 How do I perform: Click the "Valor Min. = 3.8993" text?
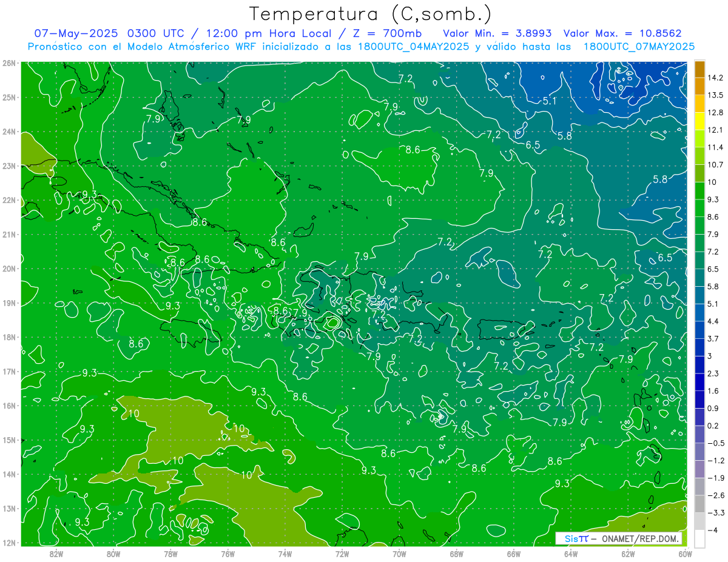(x=497, y=33)
